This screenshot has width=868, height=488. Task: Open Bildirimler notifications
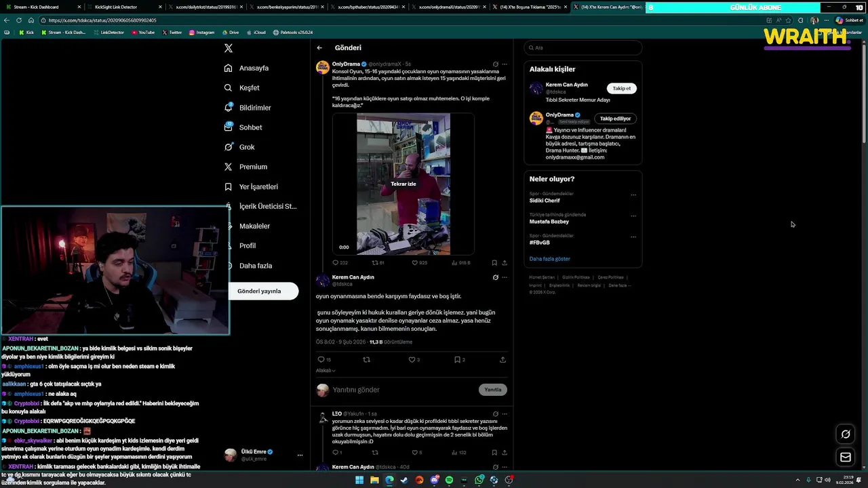point(248,108)
